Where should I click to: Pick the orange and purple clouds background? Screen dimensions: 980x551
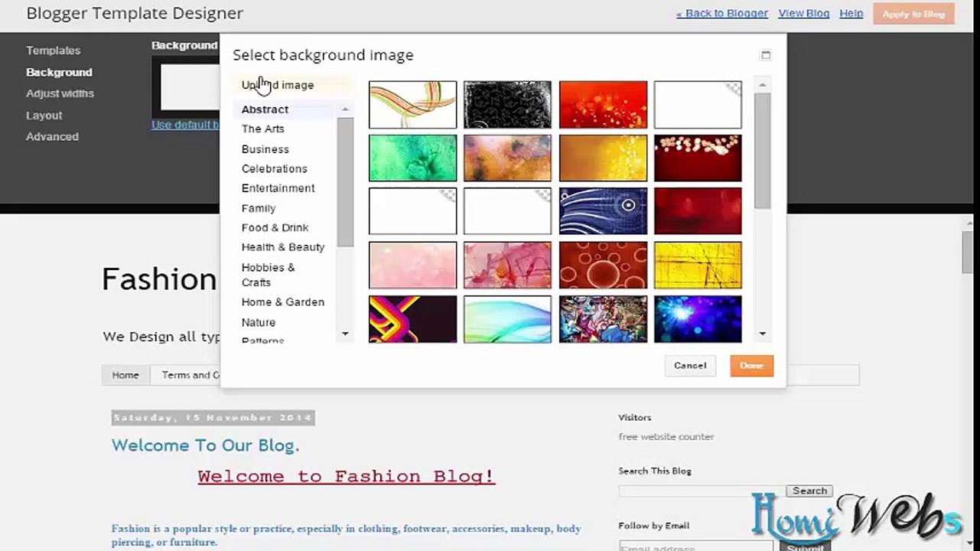(x=507, y=158)
